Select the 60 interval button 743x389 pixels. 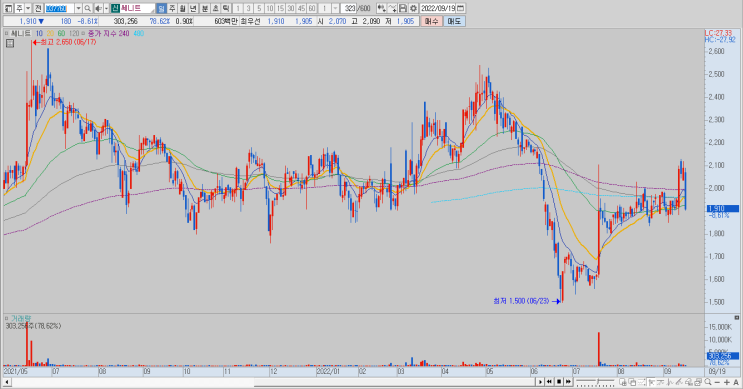click(312, 9)
